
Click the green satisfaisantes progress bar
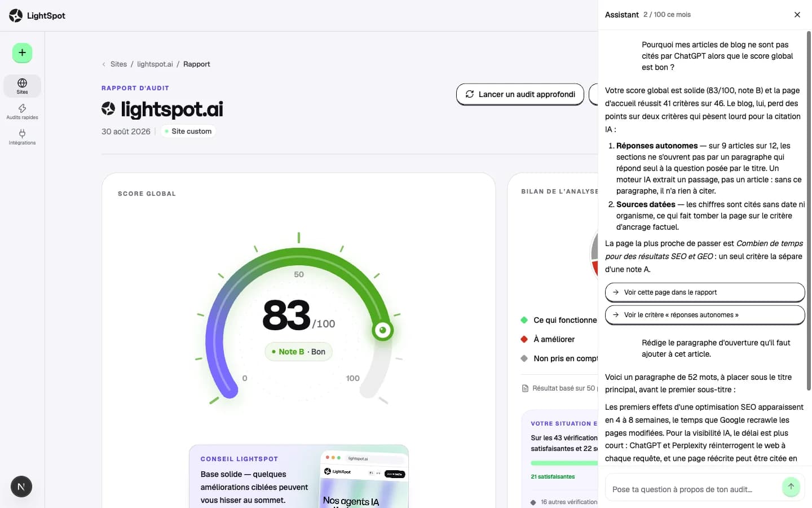(564, 463)
